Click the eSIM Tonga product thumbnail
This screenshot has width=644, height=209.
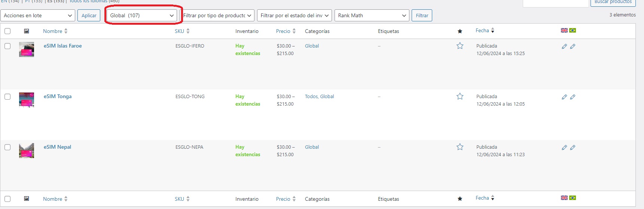[x=27, y=100]
